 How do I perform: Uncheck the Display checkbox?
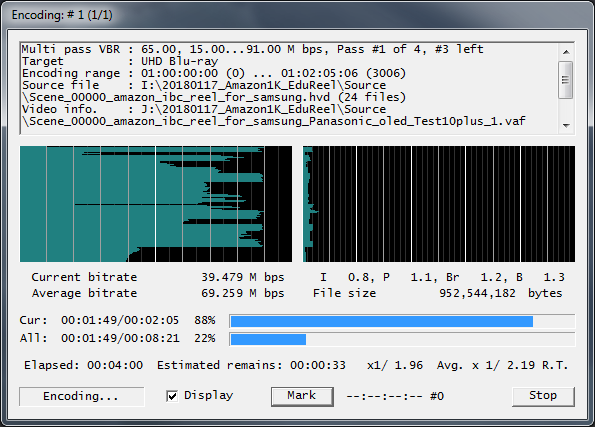[172, 396]
